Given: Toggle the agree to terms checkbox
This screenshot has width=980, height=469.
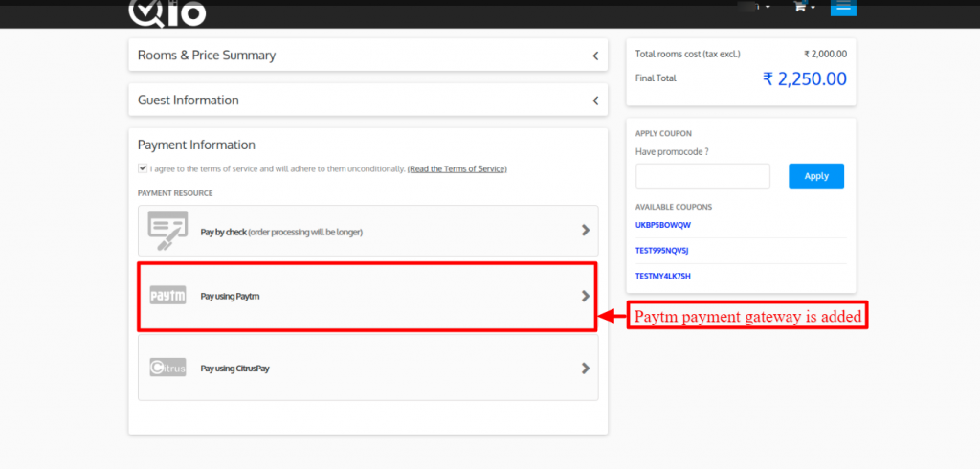Looking at the screenshot, I should 143,168.
